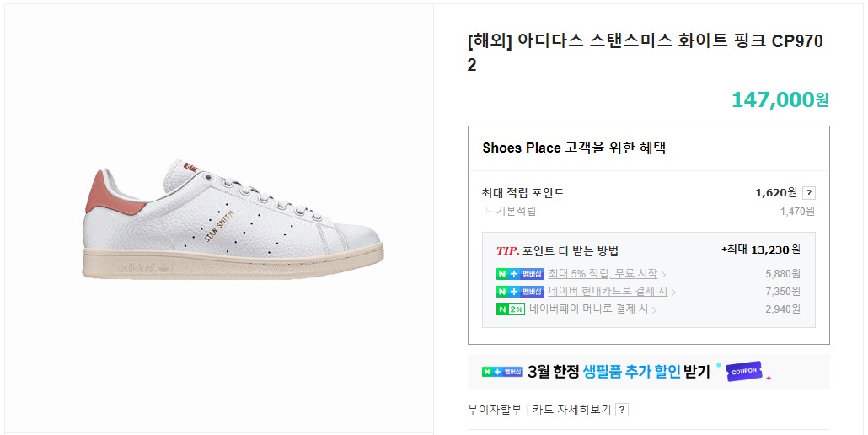Open the 최대 5% 적립, 무료 시작 link

603,274
